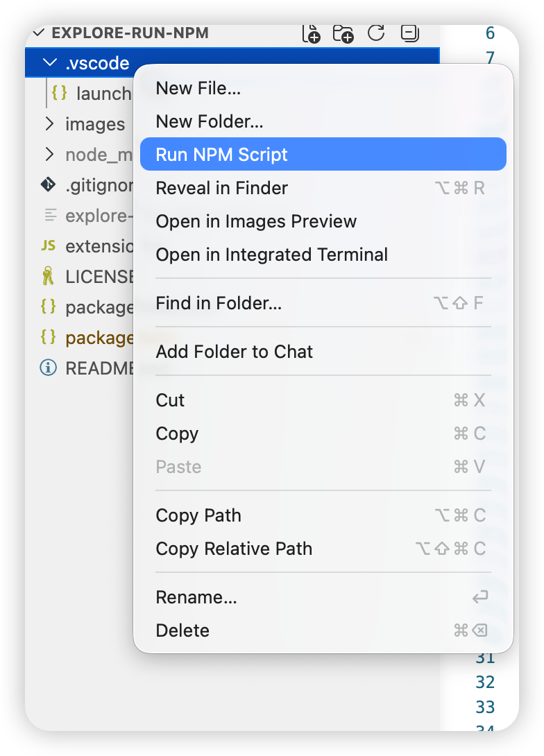Click the New Folder icon in Explorer toolbar
Image resolution: width=544 pixels, height=756 pixels.
click(343, 33)
